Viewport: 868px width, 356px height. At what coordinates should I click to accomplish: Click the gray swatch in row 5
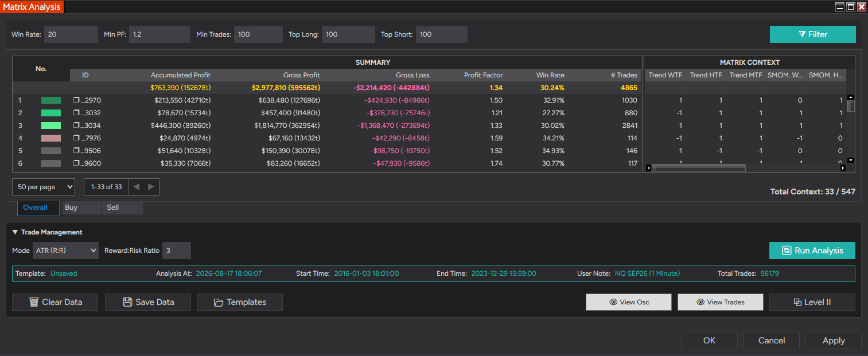51,151
